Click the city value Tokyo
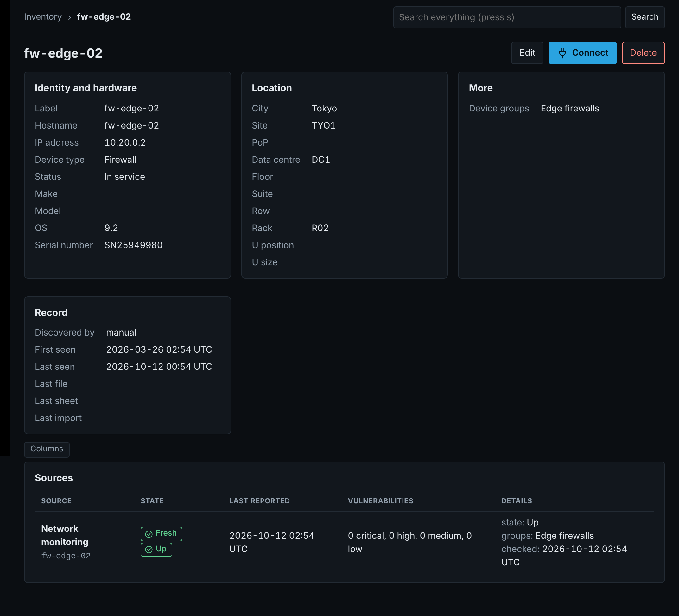 (x=324, y=108)
